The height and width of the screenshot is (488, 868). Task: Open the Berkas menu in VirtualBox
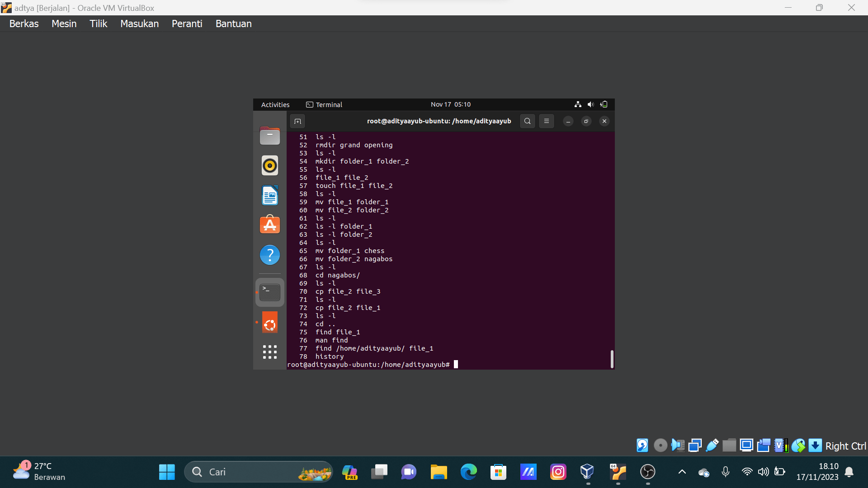(24, 23)
